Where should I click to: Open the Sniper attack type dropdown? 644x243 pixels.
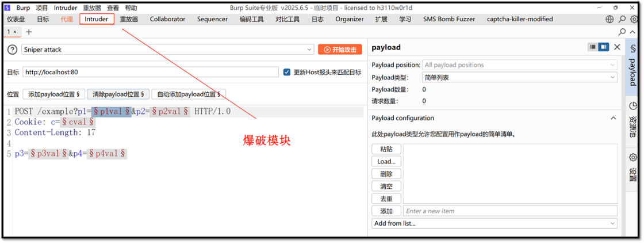coord(167,50)
